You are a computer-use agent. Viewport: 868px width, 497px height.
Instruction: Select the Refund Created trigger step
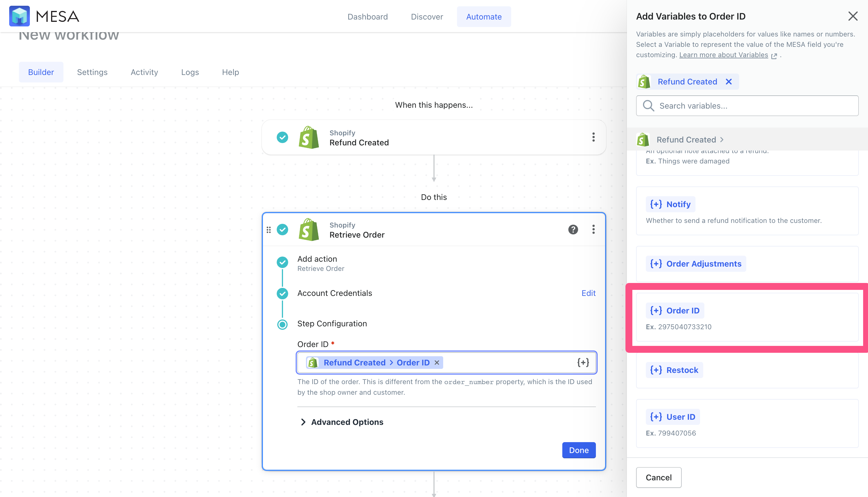point(434,137)
